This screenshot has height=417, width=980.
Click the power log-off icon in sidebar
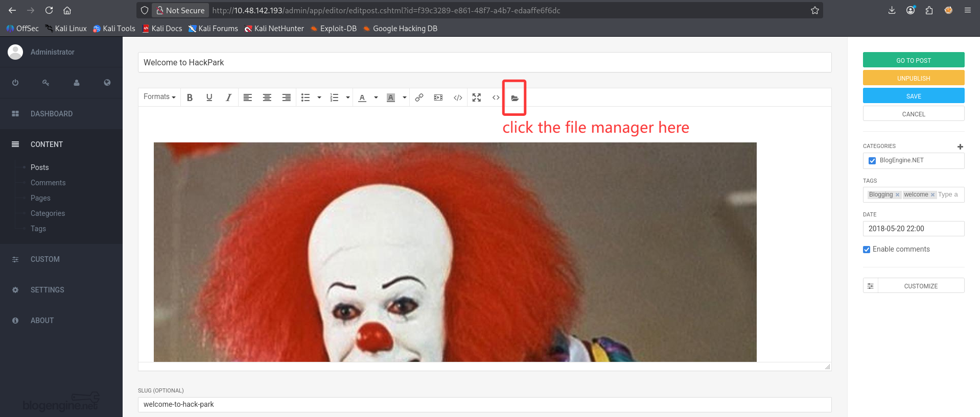pos(15,83)
